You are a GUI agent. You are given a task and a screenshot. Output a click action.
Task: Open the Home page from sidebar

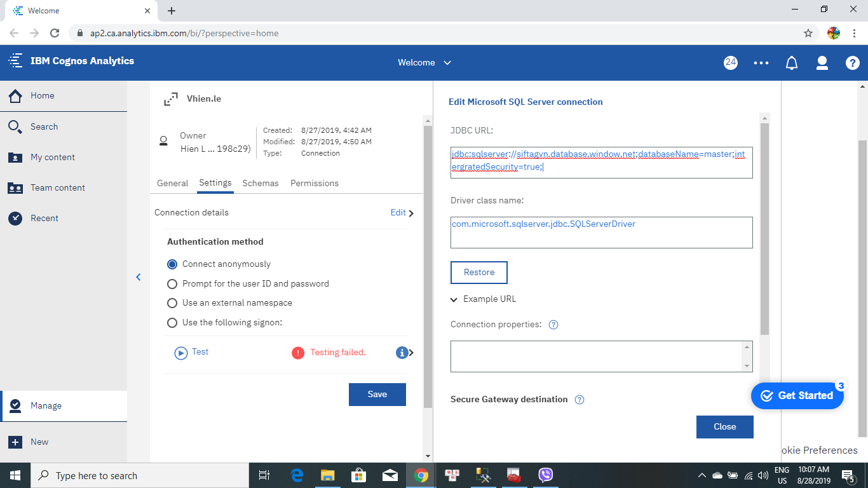pos(43,95)
